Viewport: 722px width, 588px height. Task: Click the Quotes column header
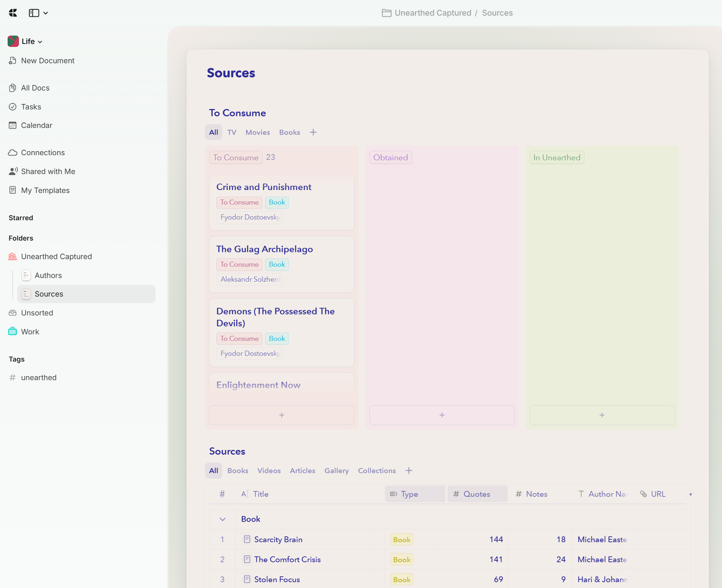pyautogui.click(x=477, y=494)
